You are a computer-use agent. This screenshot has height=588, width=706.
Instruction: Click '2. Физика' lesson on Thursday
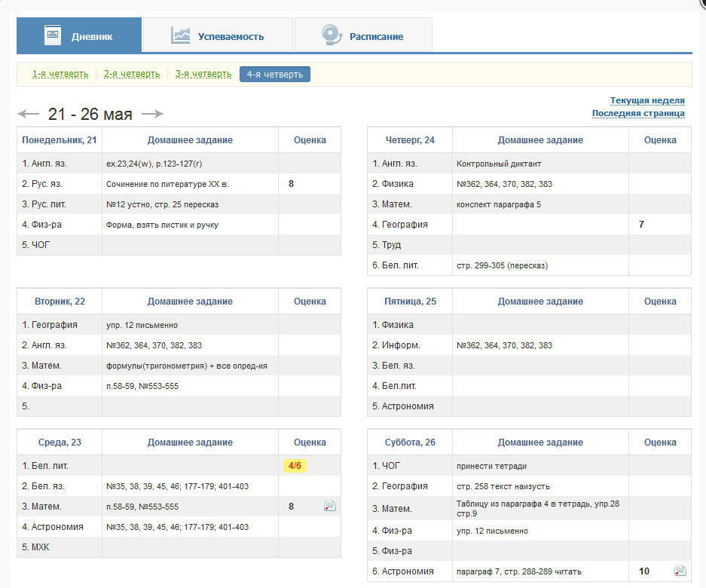(x=393, y=184)
